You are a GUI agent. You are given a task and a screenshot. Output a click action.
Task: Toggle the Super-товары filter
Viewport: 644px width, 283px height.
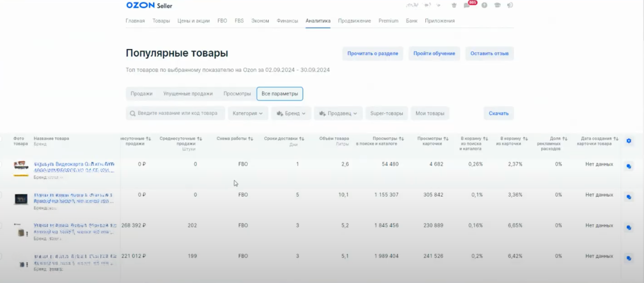387,113
